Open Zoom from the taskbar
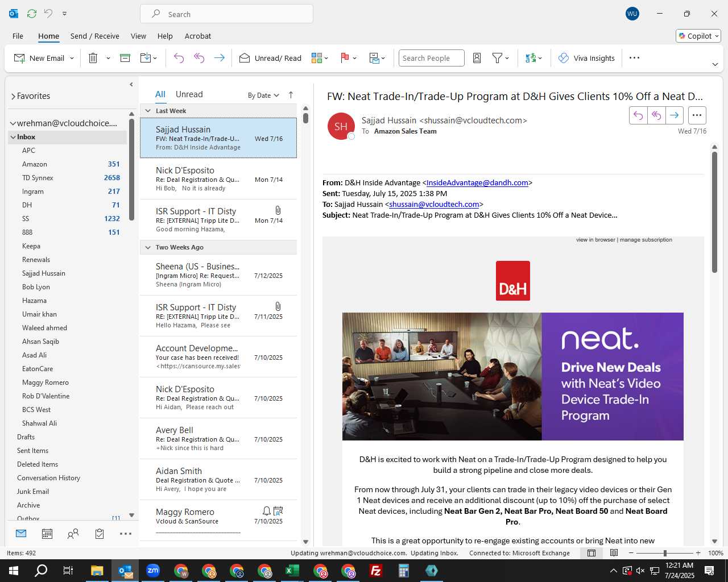Image resolution: width=728 pixels, height=582 pixels. pos(153,571)
